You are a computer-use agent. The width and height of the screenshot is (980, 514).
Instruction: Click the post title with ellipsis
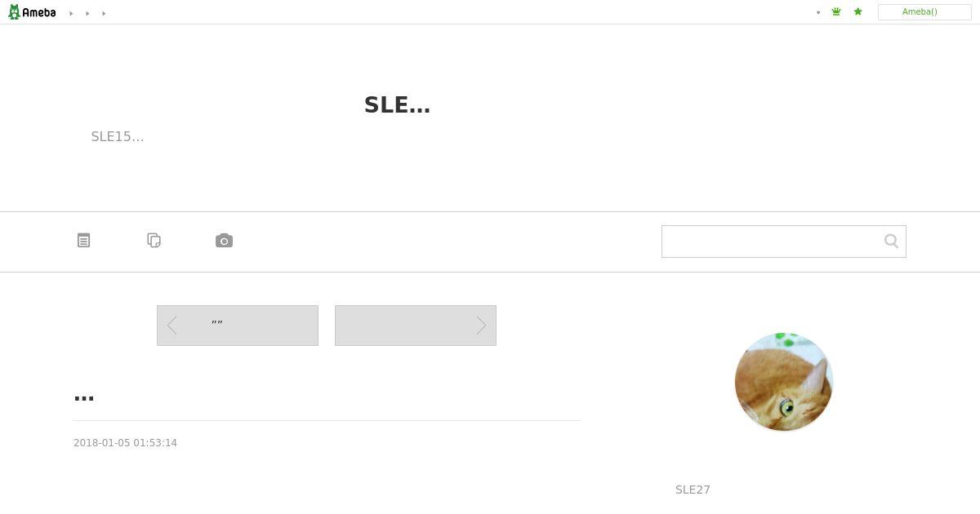point(84,397)
